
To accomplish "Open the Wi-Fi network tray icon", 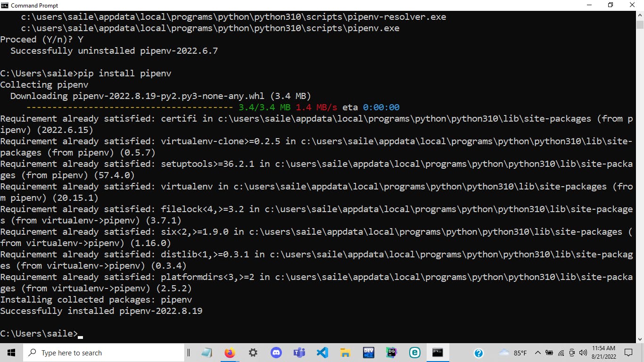I will point(561,353).
